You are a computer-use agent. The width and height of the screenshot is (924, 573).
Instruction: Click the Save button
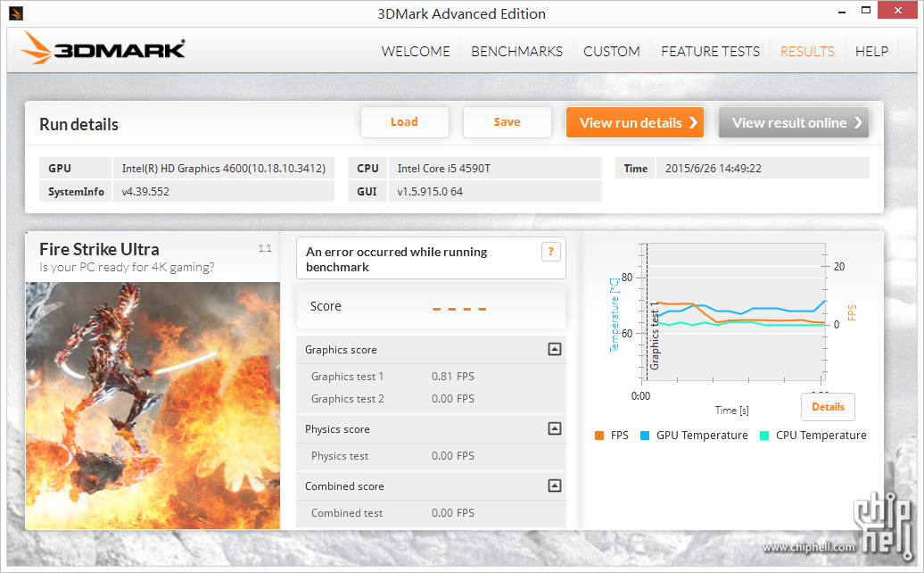pos(507,122)
